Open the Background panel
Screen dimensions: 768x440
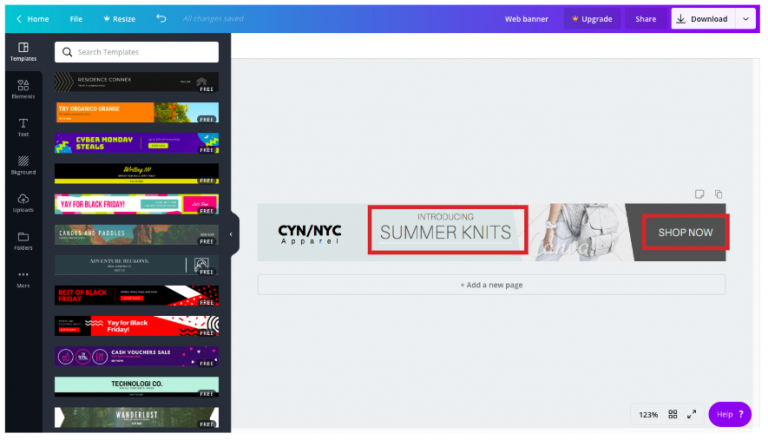point(23,165)
